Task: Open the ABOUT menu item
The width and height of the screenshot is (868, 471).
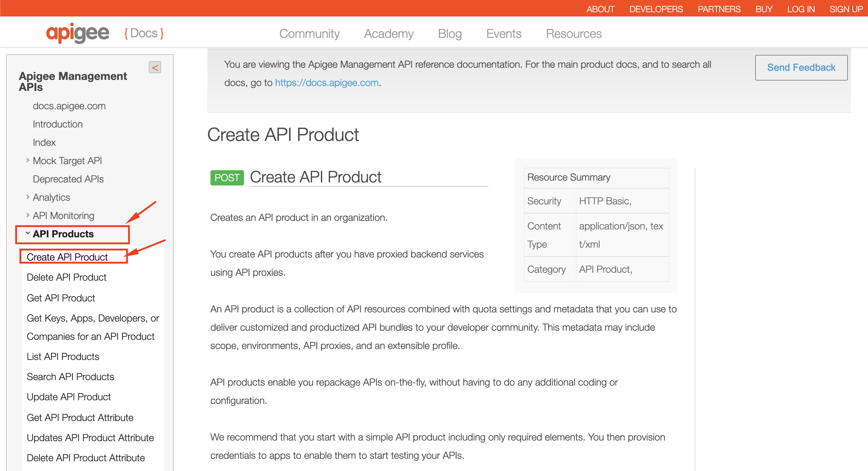Action: point(601,9)
